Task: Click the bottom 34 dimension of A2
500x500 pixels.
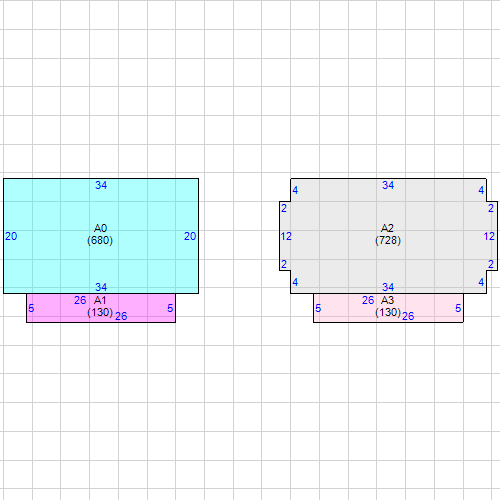Action: pos(388,287)
